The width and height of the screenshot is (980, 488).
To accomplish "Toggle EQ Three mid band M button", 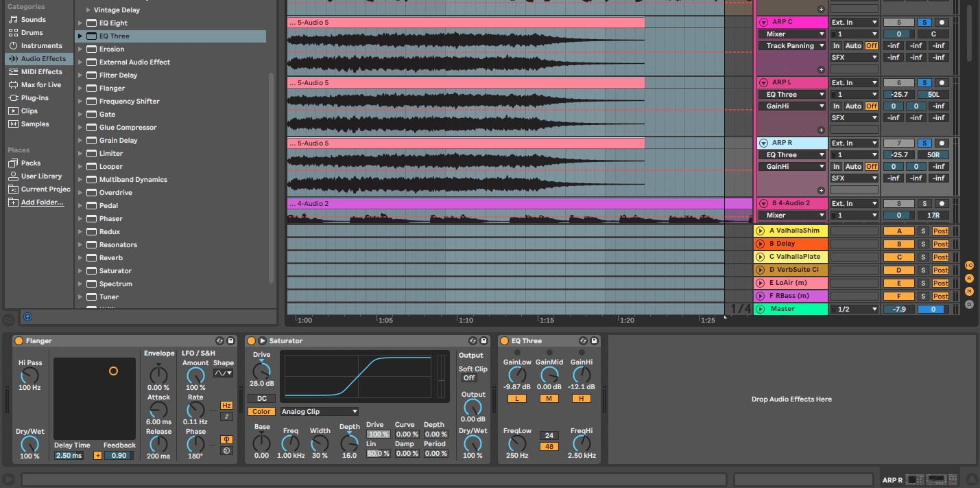I will (549, 399).
